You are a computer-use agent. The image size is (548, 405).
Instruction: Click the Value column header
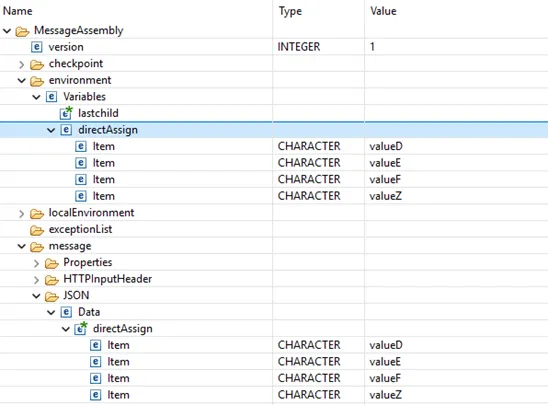[x=383, y=11]
